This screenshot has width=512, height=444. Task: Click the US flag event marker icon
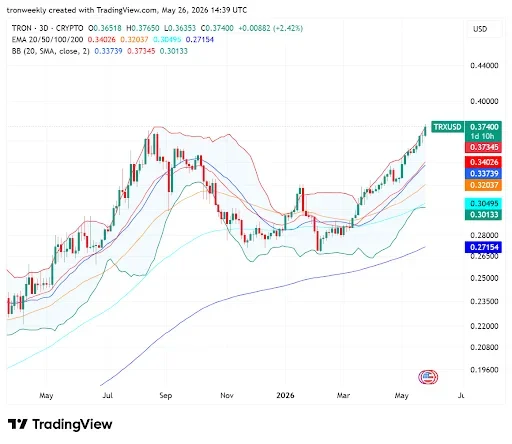point(428,377)
